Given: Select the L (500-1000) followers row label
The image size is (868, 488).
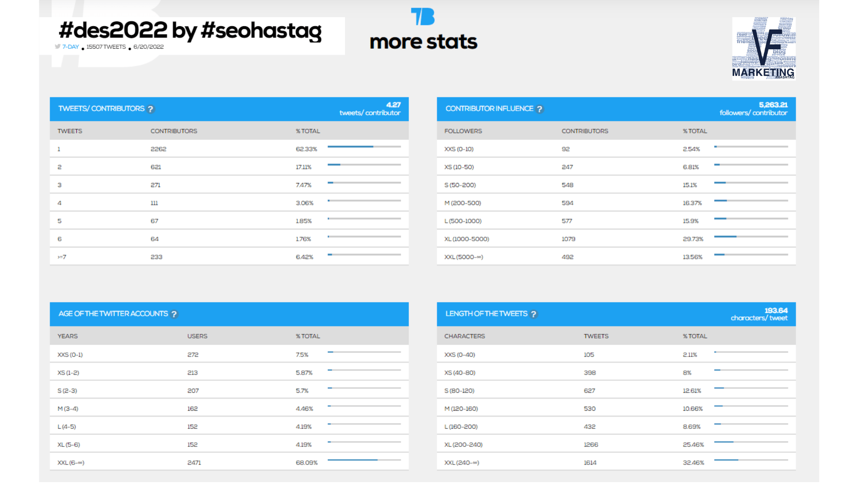Looking at the screenshot, I should tap(463, 221).
